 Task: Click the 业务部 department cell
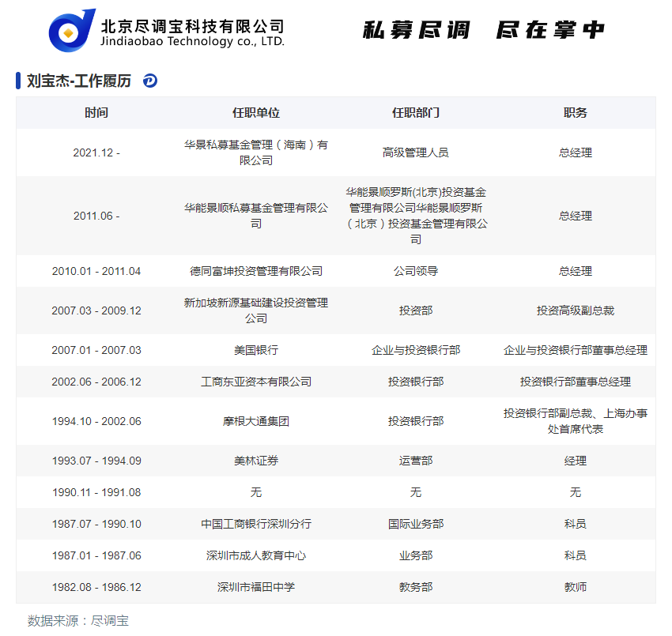(x=416, y=555)
